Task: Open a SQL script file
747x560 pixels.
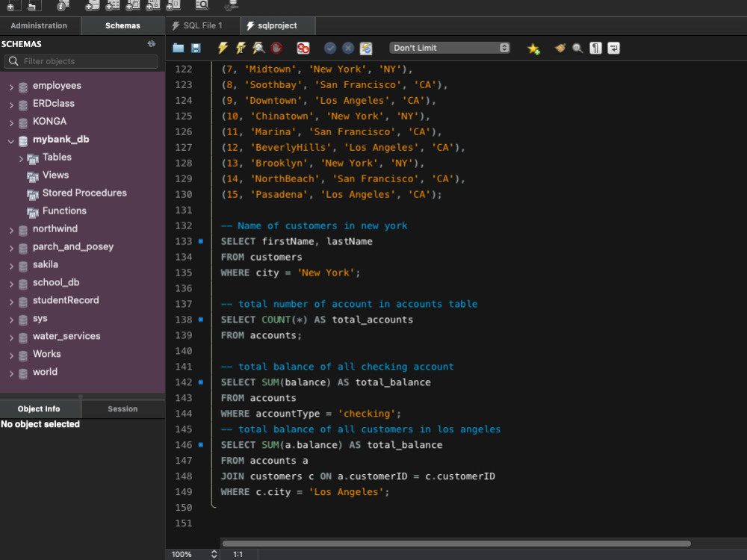Action: (x=179, y=48)
